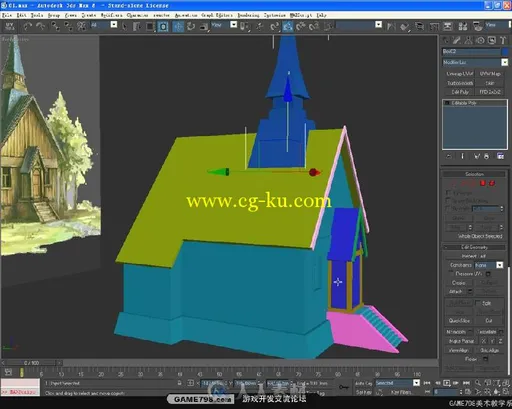Click the Make Planar button
This screenshot has width=512, height=409.
coord(462,341)
